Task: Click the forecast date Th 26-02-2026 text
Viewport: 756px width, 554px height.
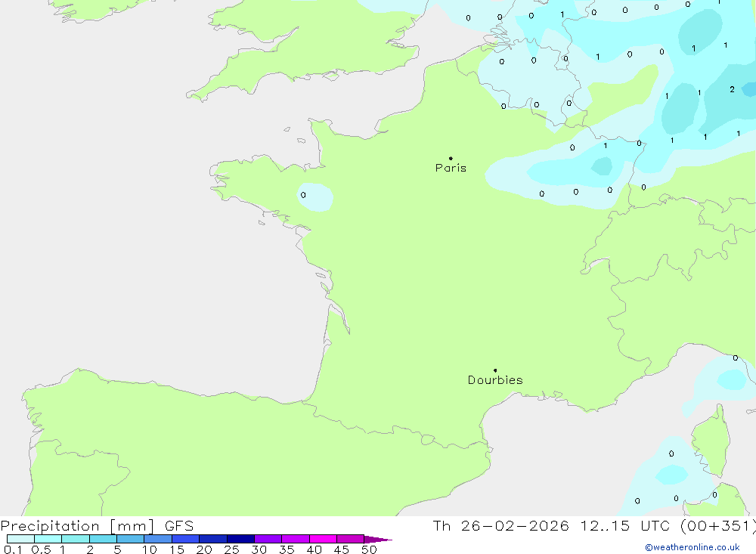Action: 500,526
